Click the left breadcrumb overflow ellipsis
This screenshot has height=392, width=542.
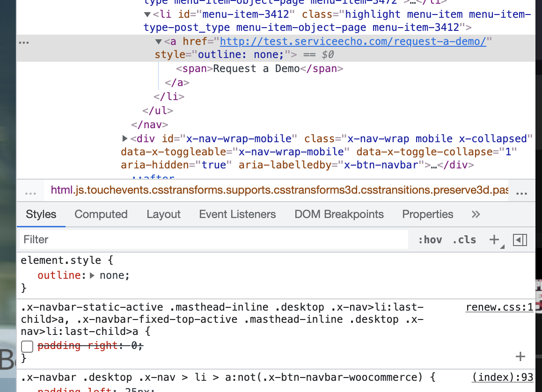30,192
